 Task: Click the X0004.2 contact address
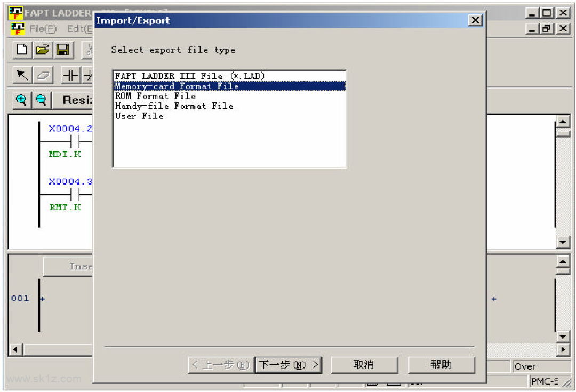point(70,129)
